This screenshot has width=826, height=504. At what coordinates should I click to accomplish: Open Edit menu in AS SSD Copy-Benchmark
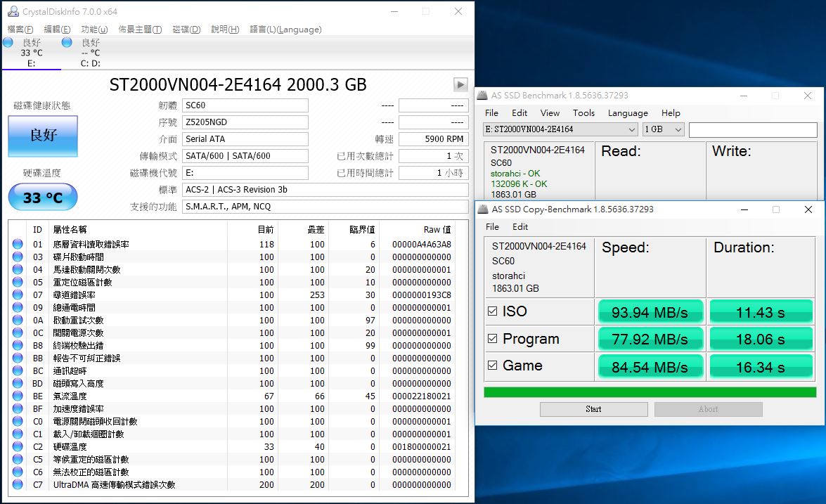pyautogui.click(x=520, y=226)
